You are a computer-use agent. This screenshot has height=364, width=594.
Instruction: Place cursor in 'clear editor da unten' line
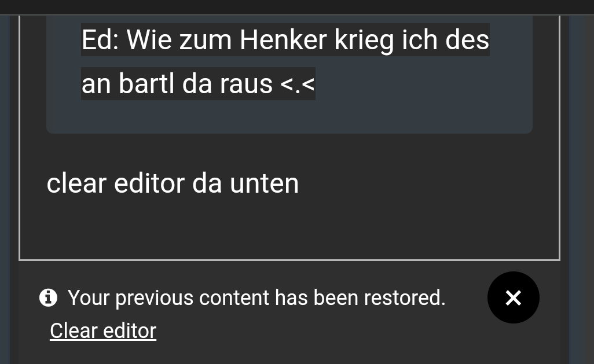(173, 183)
